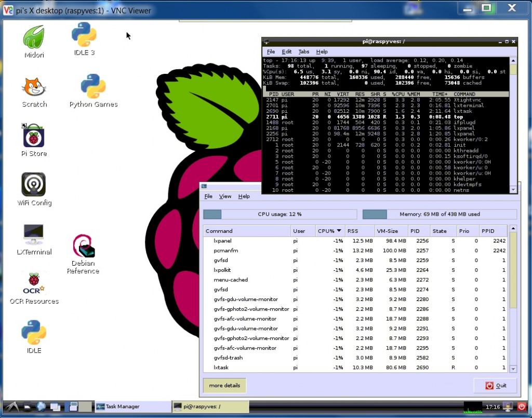Click the red power logout icon in the panel
The image size is (532, 418).
tap(522, 407)
